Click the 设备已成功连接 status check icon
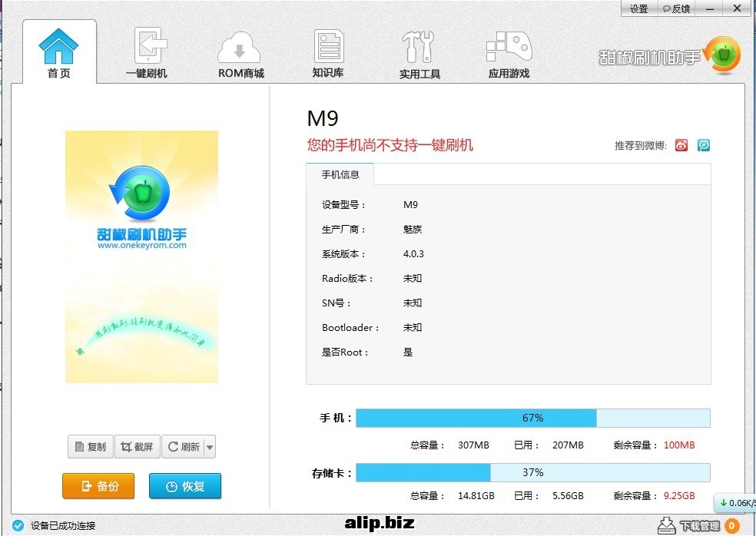756x536 pixels. (18, 525)
